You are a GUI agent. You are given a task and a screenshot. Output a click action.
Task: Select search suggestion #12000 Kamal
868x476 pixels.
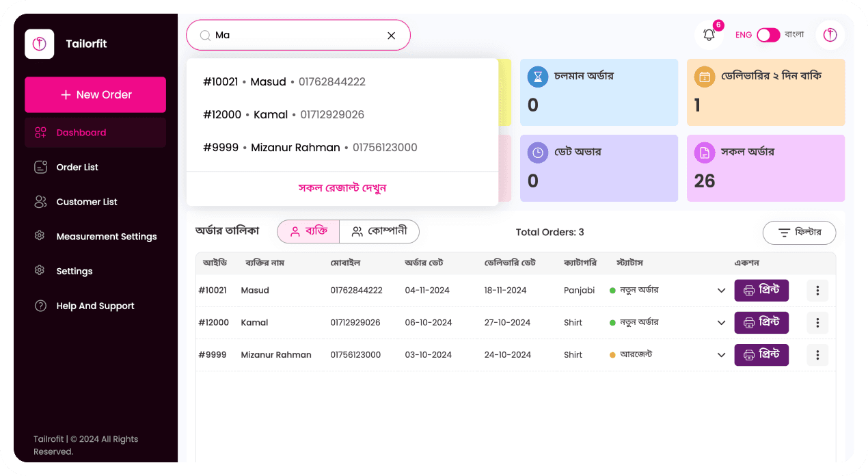[342, 115]
